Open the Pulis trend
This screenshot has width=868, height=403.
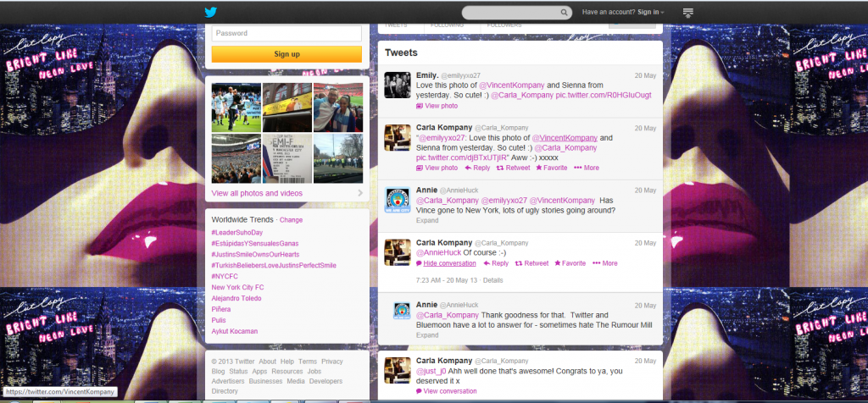click(x=219, y=321)
